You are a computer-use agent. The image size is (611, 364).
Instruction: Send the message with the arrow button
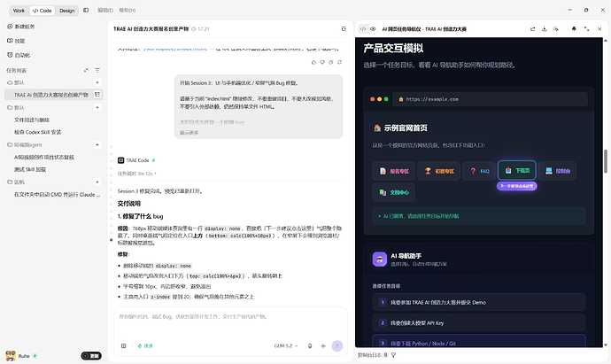[337, 345]
